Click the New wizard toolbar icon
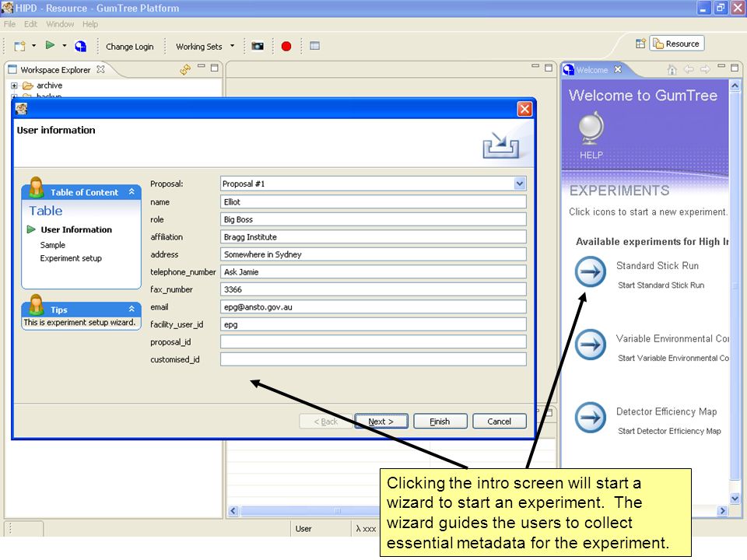Screen dimensions: 747x560 pos(19,46)
